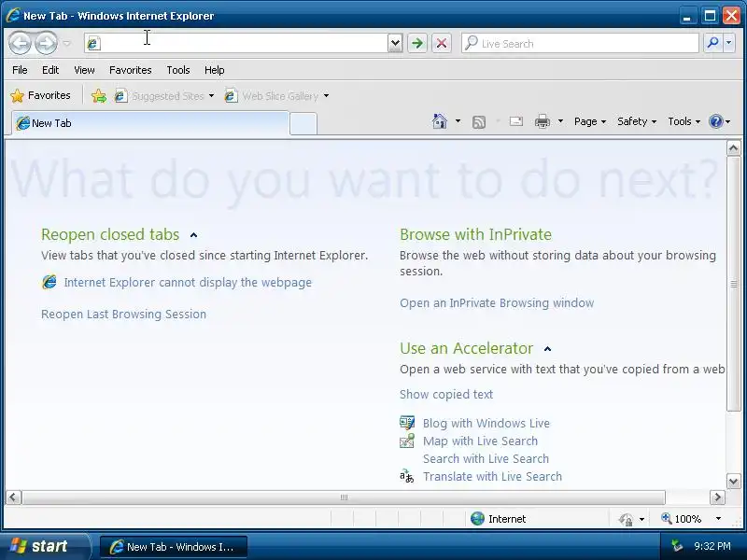Open the Edit menu
The width and height of the screenshot is (747, 560).
[x=50, y=70]
